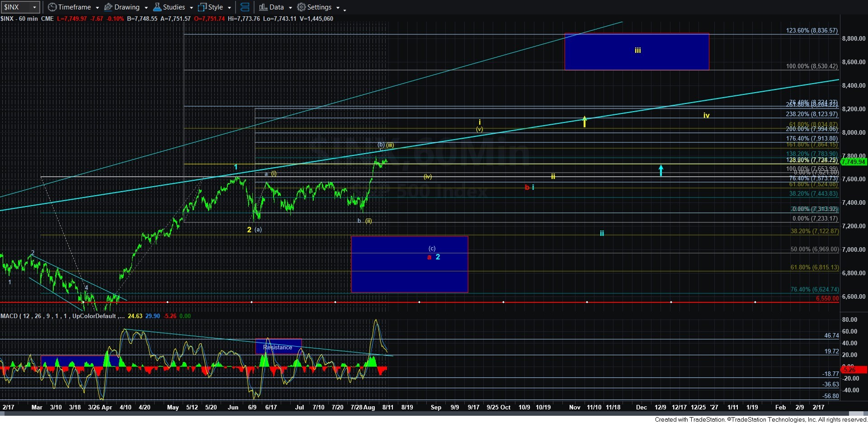The height and width of the screenshot is (423, 868).
Task: Click the MACD study parameters label
Action: click(x=62, y=316)
